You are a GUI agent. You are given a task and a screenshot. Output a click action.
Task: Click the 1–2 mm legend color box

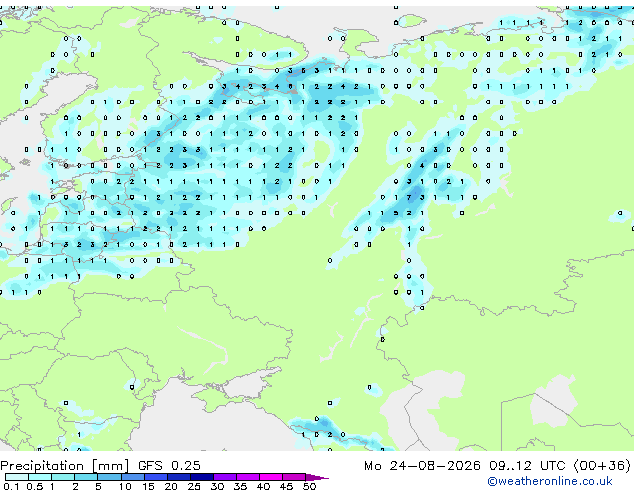click(63, 477)
